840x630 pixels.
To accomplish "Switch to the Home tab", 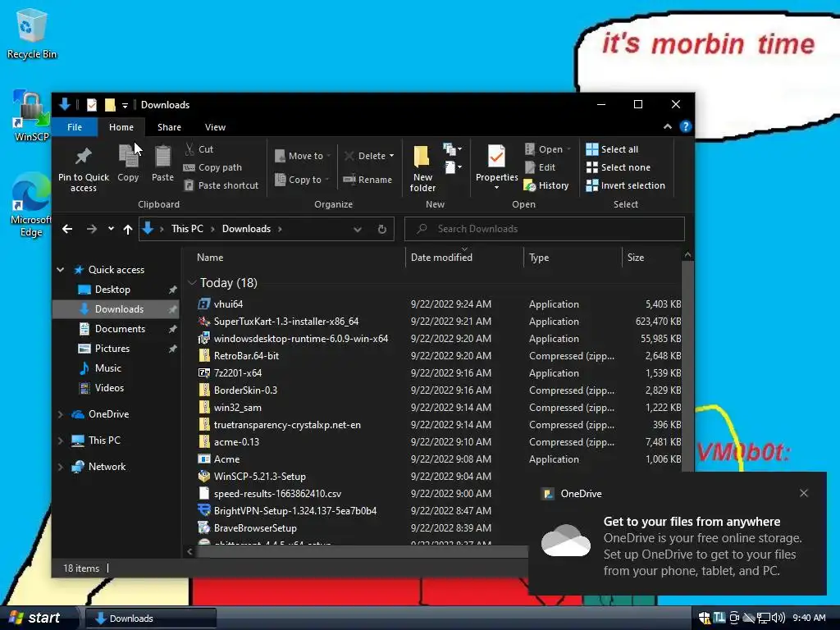I will [x=121, y=127].
